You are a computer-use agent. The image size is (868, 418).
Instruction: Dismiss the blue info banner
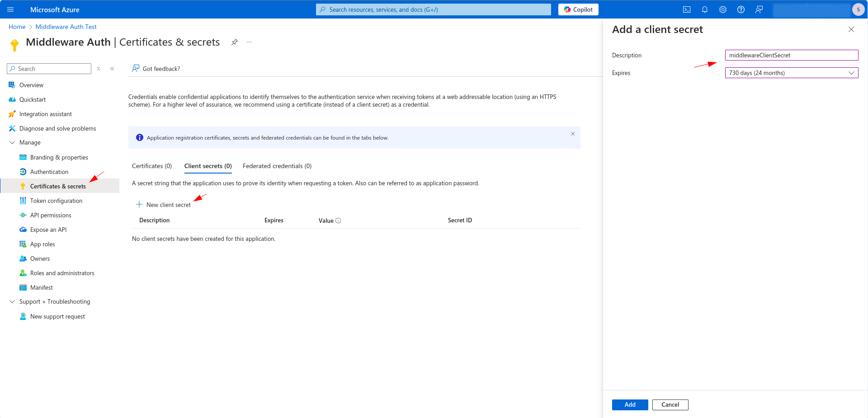[x=572, y=134]
